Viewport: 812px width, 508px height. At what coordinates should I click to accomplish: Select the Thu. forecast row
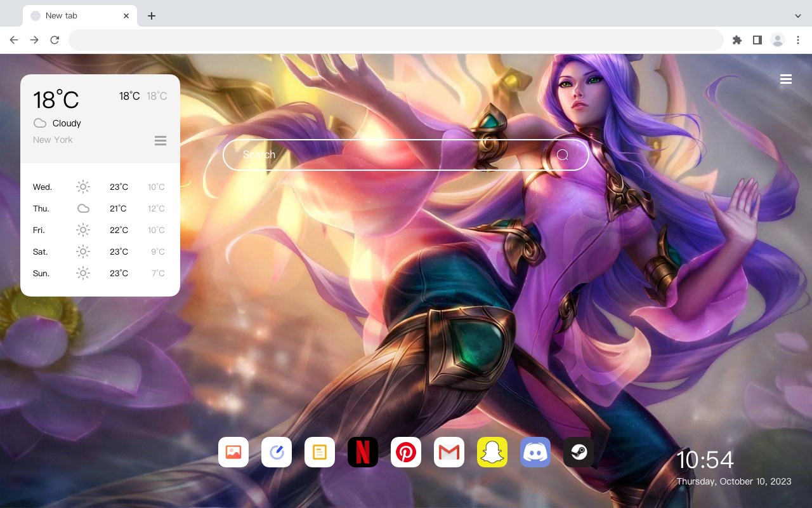[x=100, y=208]
